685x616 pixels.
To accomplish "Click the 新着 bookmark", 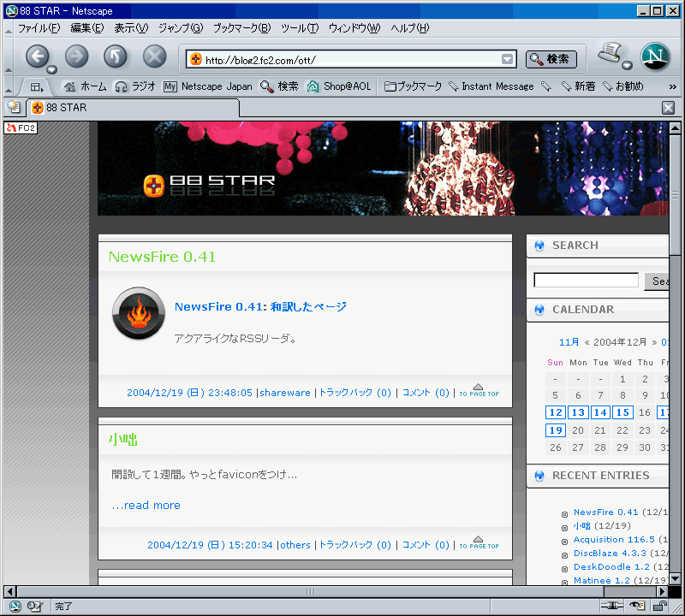I will pyautogui.click(x=579, y=86).
